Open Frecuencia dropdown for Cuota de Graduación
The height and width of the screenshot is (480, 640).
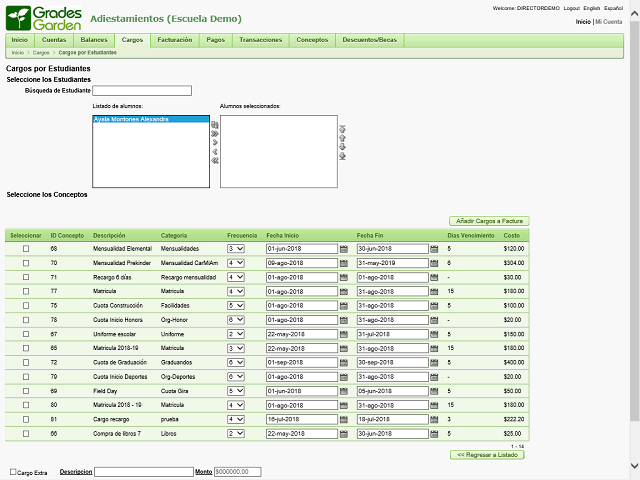click(236, 362)
